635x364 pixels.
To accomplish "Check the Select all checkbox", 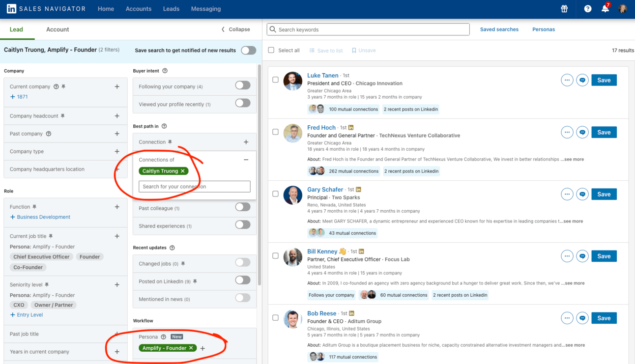I will (271, 50).
